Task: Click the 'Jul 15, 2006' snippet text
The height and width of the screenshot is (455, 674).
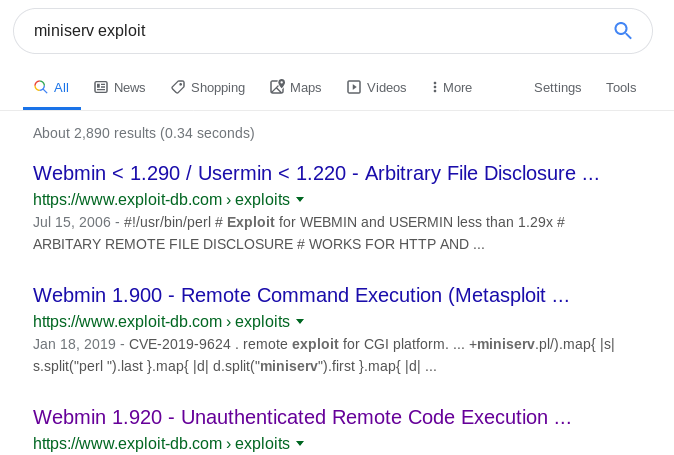Action: [71, 222]
